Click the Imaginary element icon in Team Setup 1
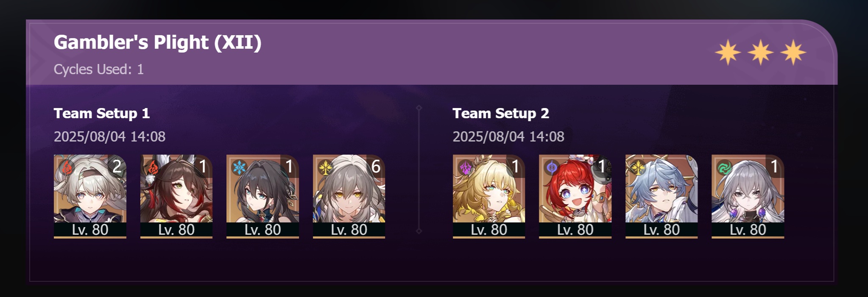Screen dimensions: 868x297 (326, 168)
